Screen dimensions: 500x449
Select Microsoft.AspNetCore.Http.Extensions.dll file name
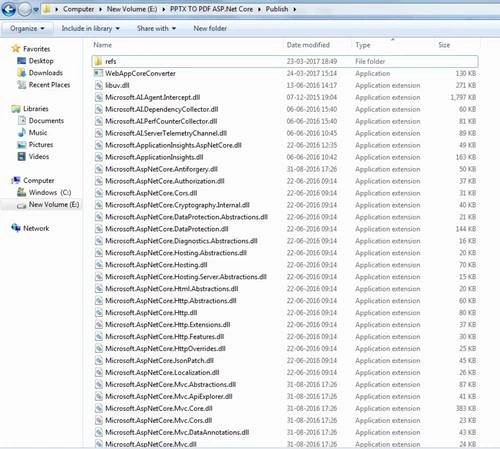pos(168,325)
